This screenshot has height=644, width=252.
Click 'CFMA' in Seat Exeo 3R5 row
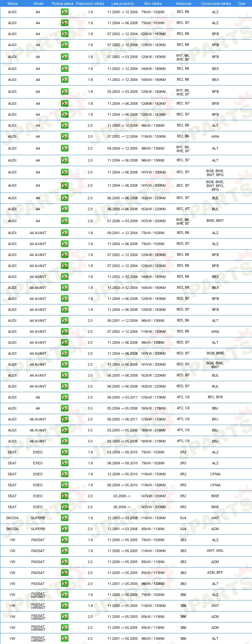click(215, 485)
